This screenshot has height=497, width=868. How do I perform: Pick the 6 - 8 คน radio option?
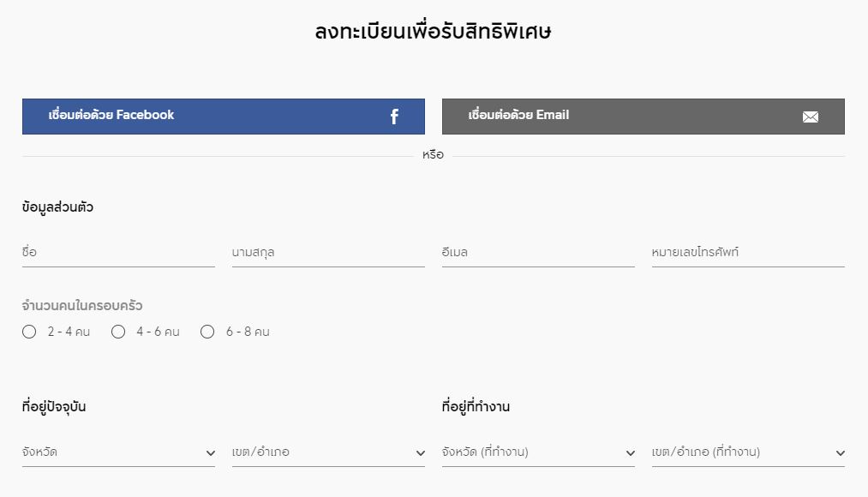207,332
